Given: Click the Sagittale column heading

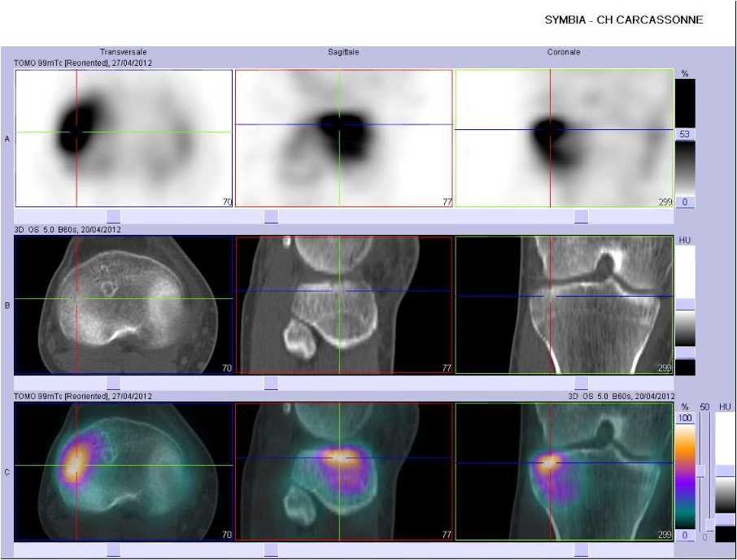Looking at the screenshot, I should tap(343, 52).
